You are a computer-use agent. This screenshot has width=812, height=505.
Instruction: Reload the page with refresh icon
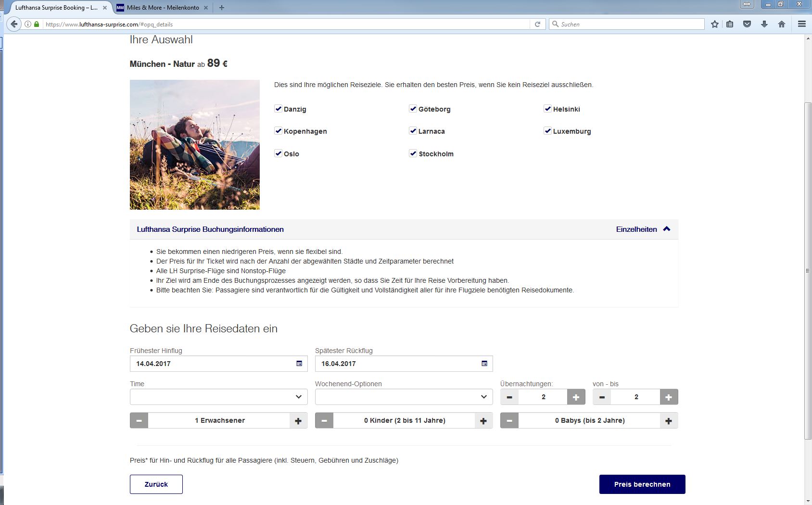[537, 24]
